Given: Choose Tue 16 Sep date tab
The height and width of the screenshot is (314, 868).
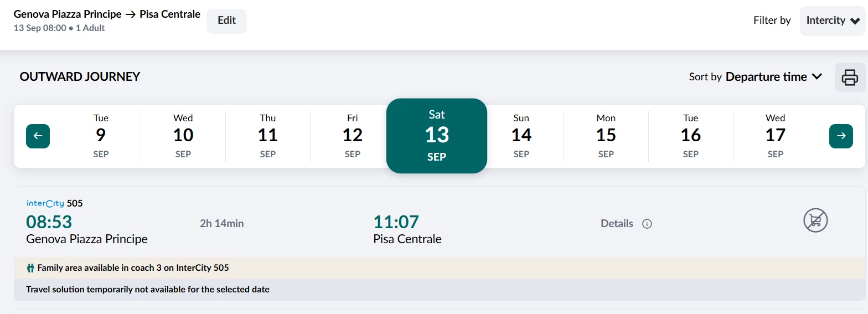Looking at the screenshot, I should click(691, 136).
